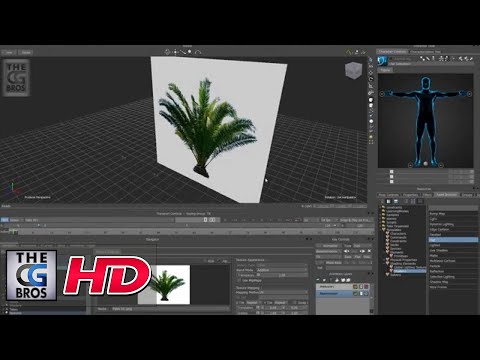480x360 pixels.
Task: Select the Flat shader in asset list
Action: click(453, 240)
